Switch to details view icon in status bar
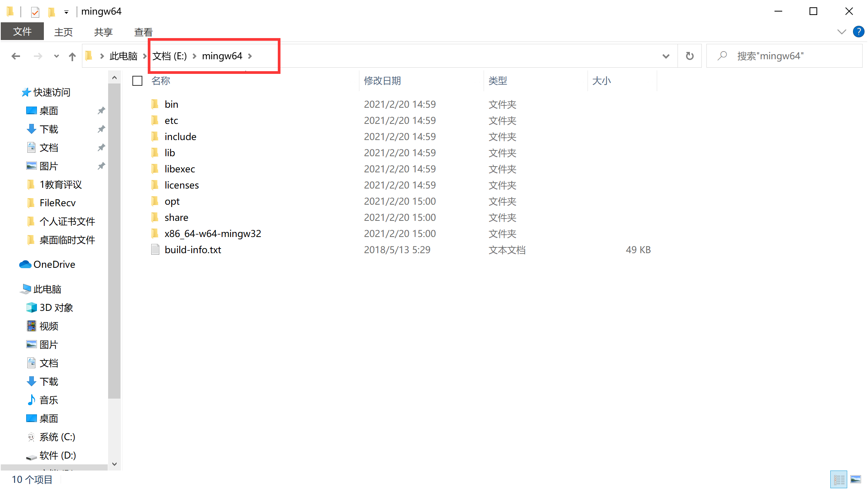This screenshot has height=489, width=868. click(x=839, y=479)
